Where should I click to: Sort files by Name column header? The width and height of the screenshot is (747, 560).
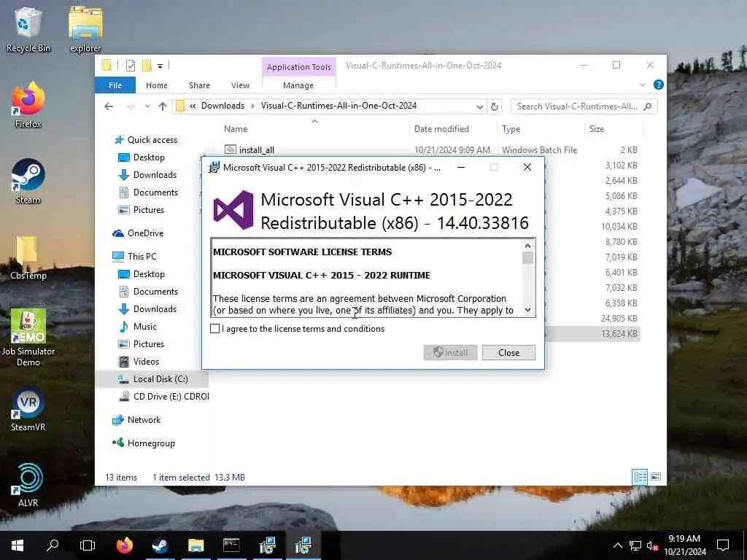tap(236, 129)
